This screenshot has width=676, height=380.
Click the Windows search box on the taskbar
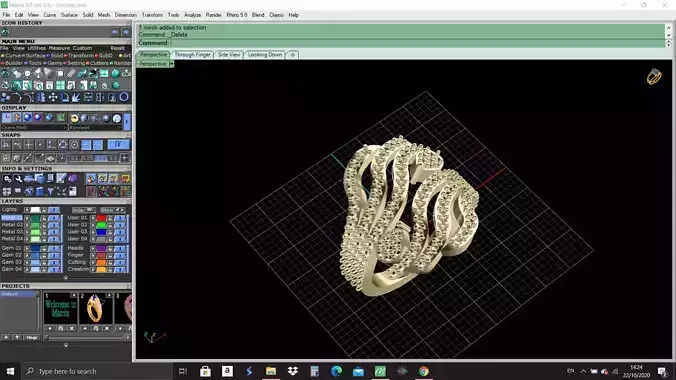97,371
